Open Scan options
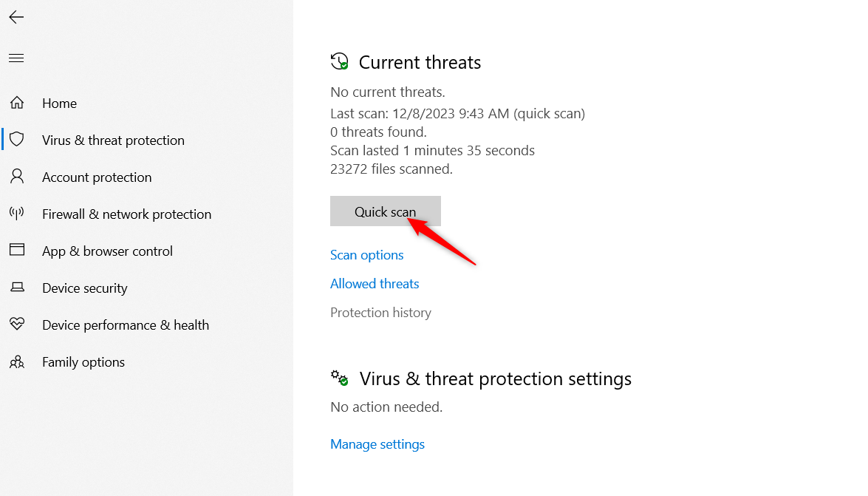Viewport: 868px width, 496px height. 366,254
